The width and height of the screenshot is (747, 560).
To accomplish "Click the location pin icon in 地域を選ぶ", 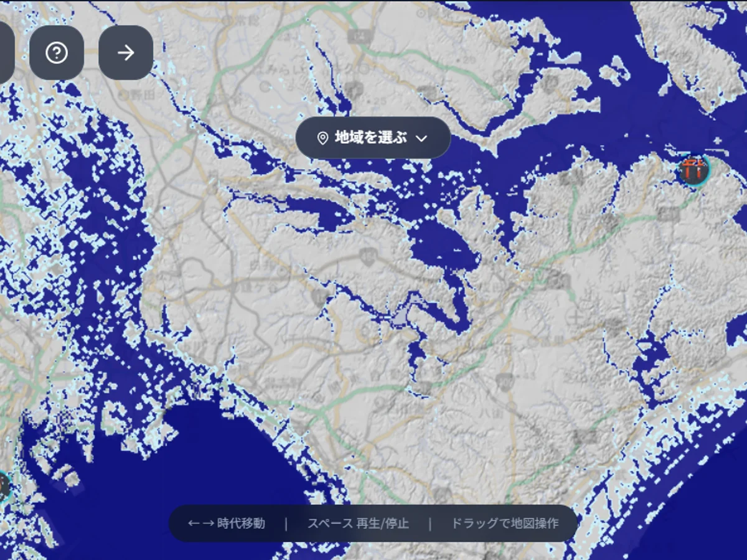I will point(322,138).
